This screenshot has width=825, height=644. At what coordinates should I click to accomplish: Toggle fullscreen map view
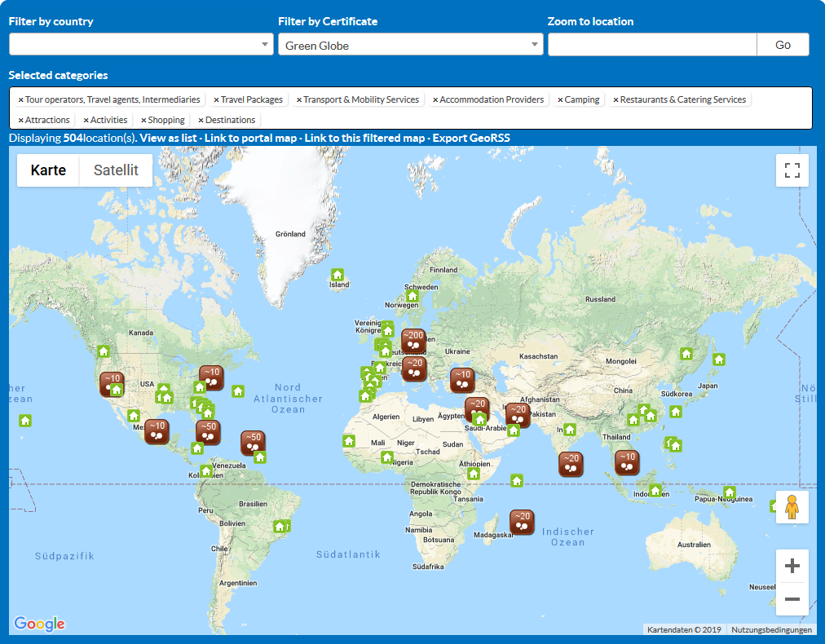pyautogui.click(x=792, y=170)
